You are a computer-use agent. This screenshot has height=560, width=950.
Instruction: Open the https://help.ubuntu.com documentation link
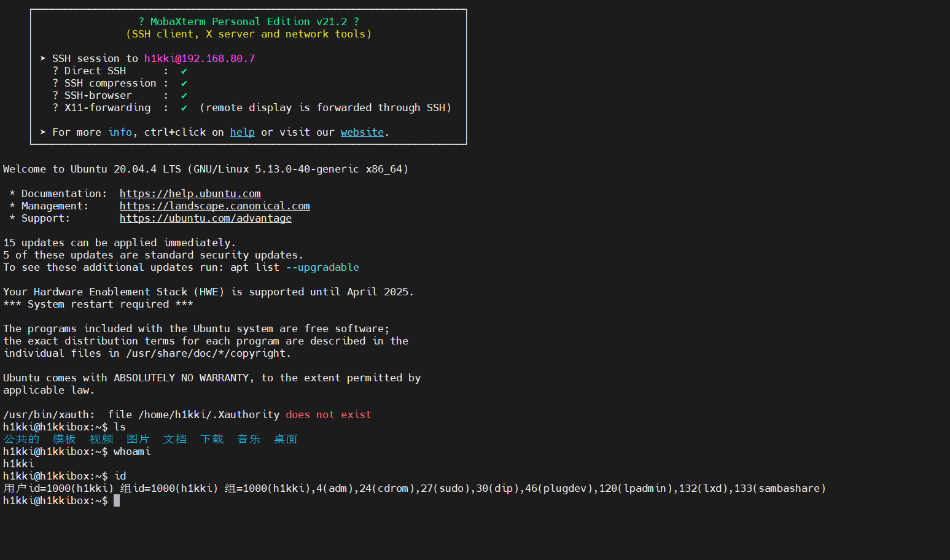tap(190, 193)
